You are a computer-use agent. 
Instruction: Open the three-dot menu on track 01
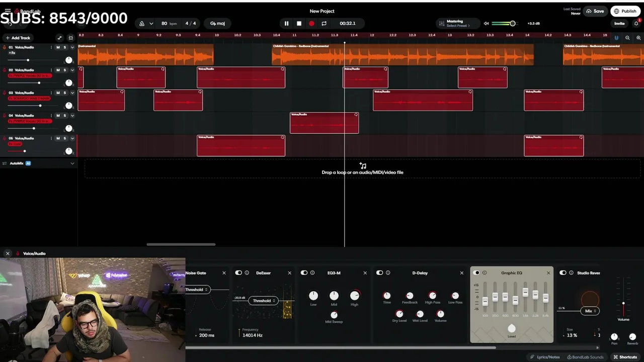click(x=51, y=47)
